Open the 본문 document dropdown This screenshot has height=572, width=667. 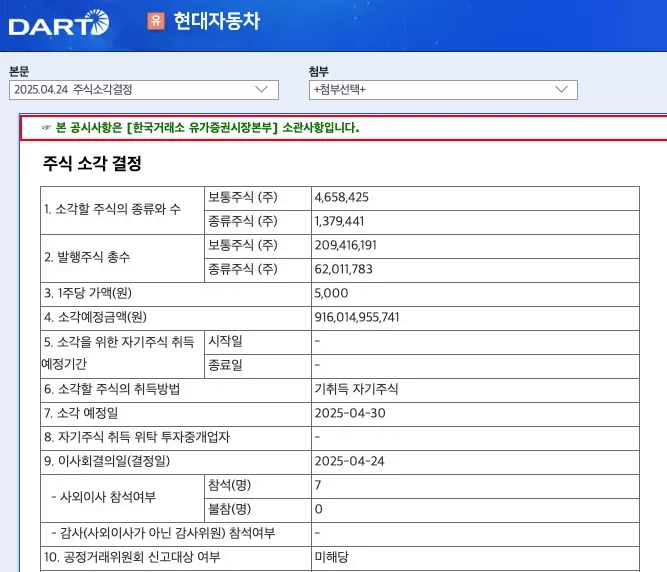(x=144, y=90)
